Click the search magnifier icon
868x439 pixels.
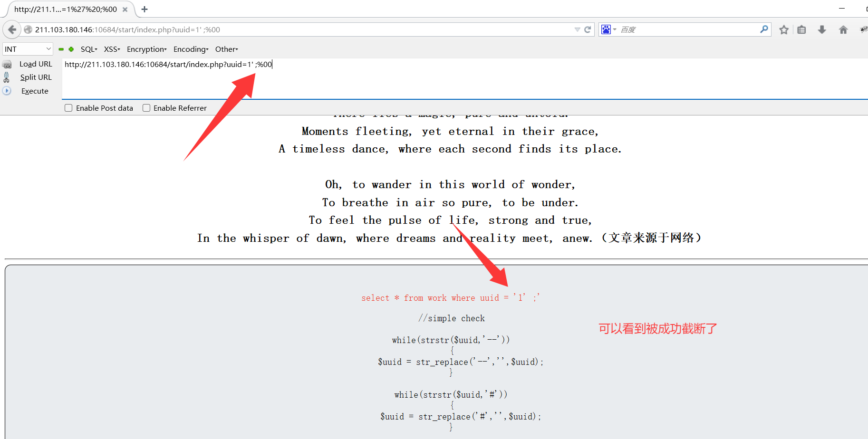coord(764,29)
